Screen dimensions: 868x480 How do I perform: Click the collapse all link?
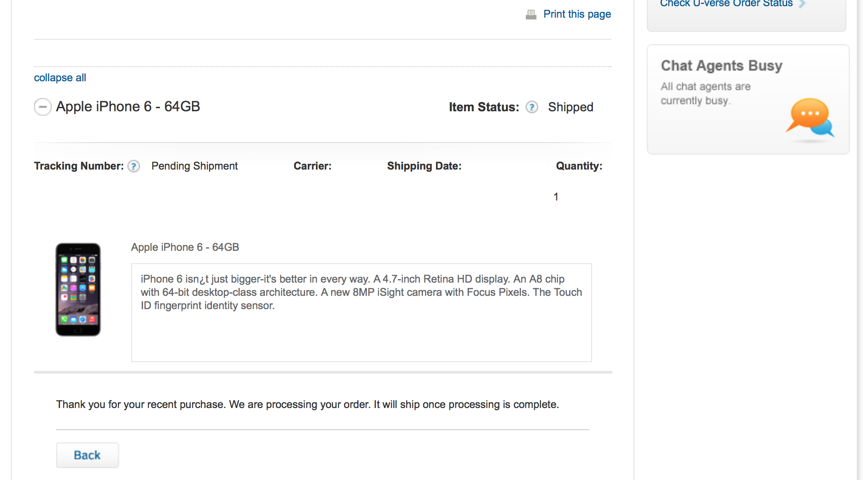[60, 78]
